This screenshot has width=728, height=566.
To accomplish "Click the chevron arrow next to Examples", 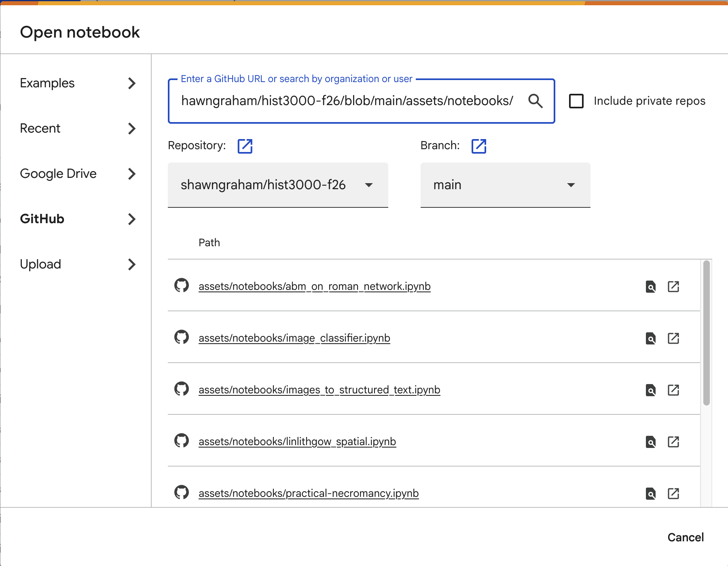I will 131,83.
